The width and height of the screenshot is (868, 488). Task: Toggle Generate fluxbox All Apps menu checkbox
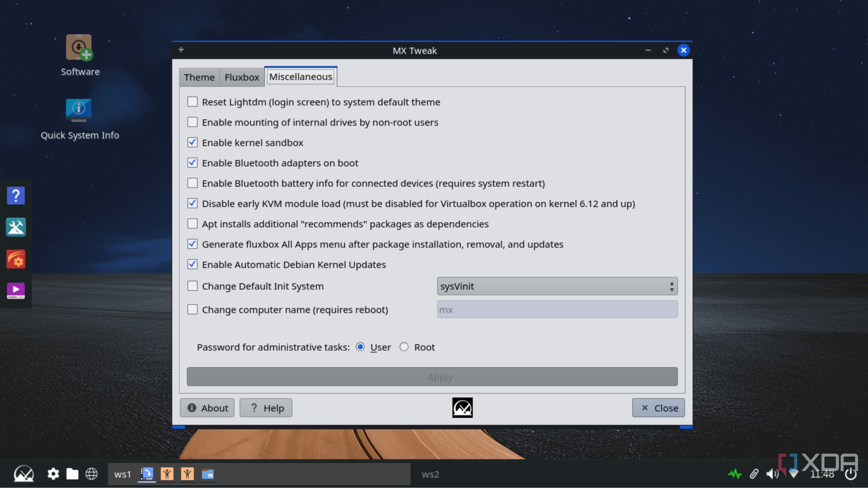click(x=192, y=244)
